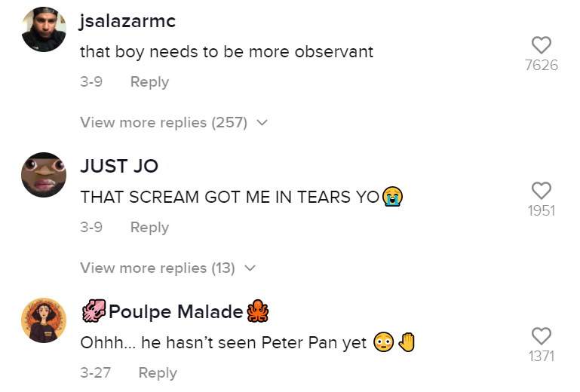Like jsalazarmc's comment with the heart
This screenshot has width=580, height=392.
tap(542, 45)
